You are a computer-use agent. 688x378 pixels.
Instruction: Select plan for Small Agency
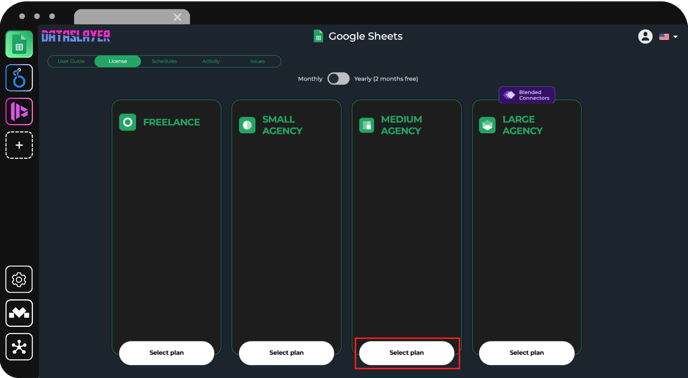pyautogui.click(x=287, y=353)
